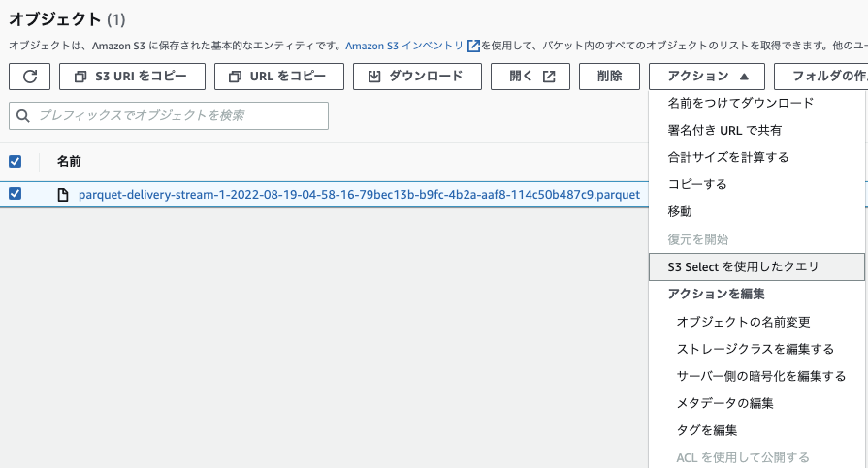The height and width of the screenshot is (468, 868).
Task: Click external link icon after インベントリ
Action: click(x=473, y=46)
